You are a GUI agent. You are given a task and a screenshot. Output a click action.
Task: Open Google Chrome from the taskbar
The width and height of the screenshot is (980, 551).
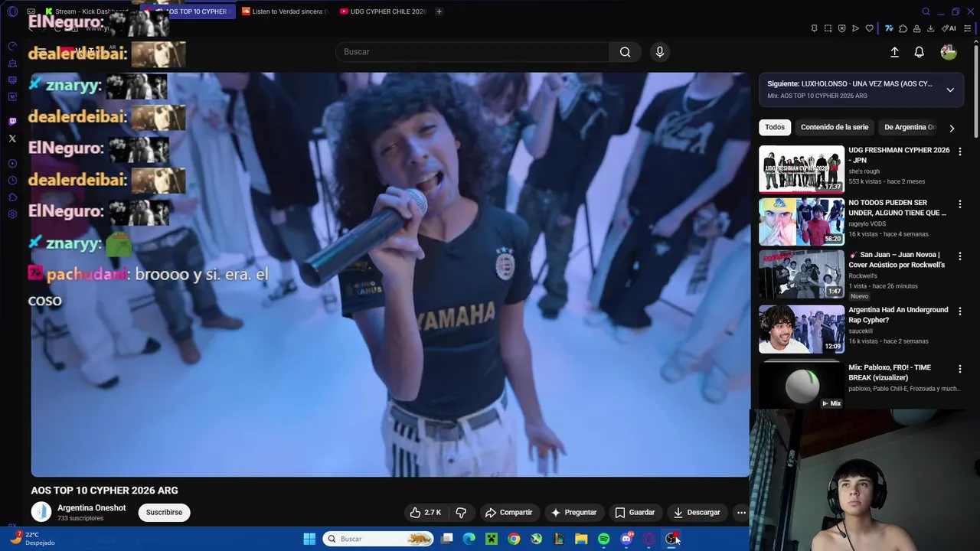514,539
